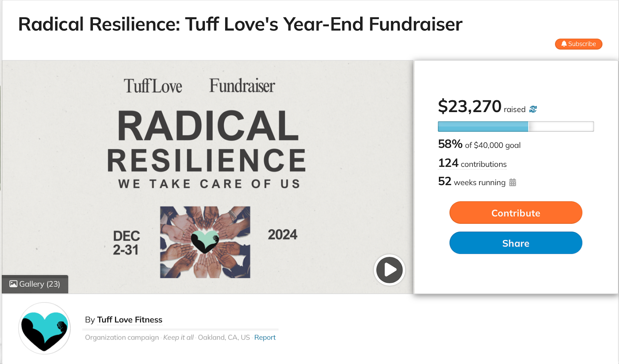Click the currency refresh icon beside raised
619x364 pixels.
[x=533, y=109]
